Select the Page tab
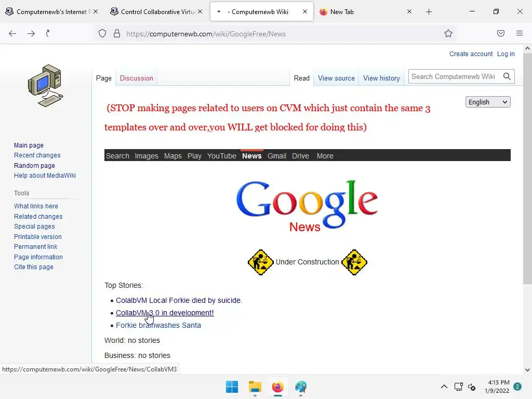Image resolution: width=532 pixels, height=399 pixels. pyautogui.click(x=104, y=78)
